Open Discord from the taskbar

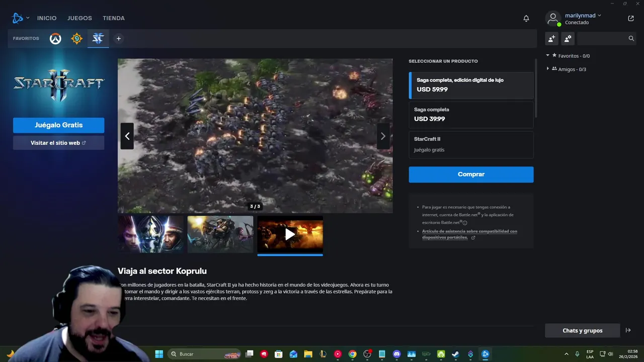pos(396,354)
